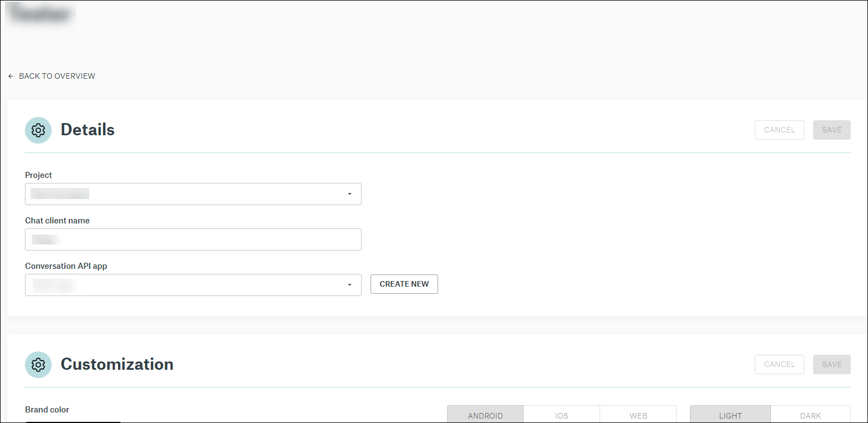Switch to the IOS platform tab
The height and width of the screenshot is (423, 868).
pos(561,415)
